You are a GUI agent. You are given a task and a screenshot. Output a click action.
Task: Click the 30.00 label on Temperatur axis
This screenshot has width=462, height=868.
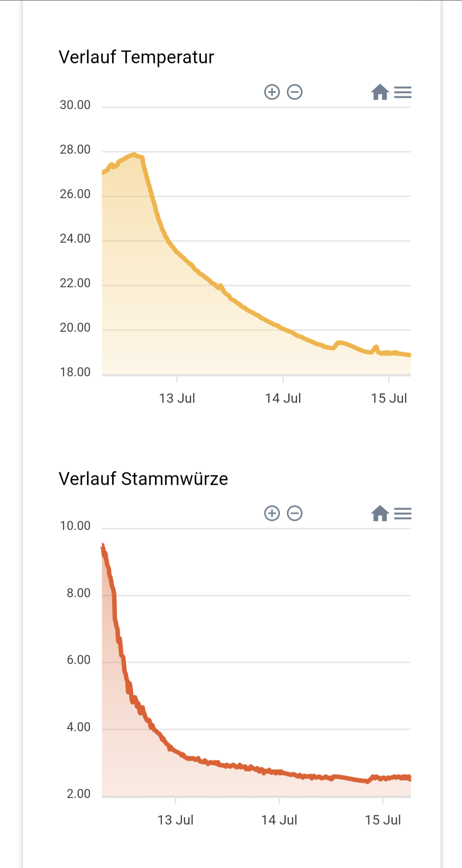point(75,105)
